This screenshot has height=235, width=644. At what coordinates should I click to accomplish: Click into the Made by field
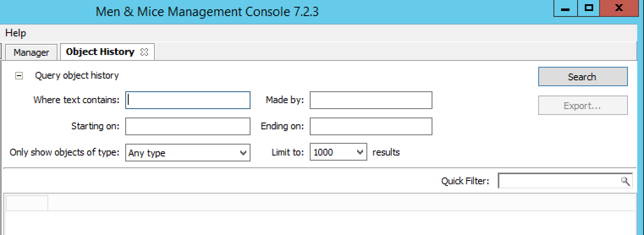[x=371, y=101]
